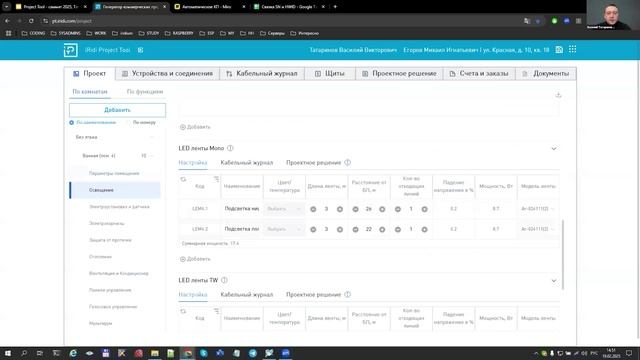Open color temperature dropdown for row LEM4.2
Viewport: 640px width, 360px height.
click(x=284, y=229)
